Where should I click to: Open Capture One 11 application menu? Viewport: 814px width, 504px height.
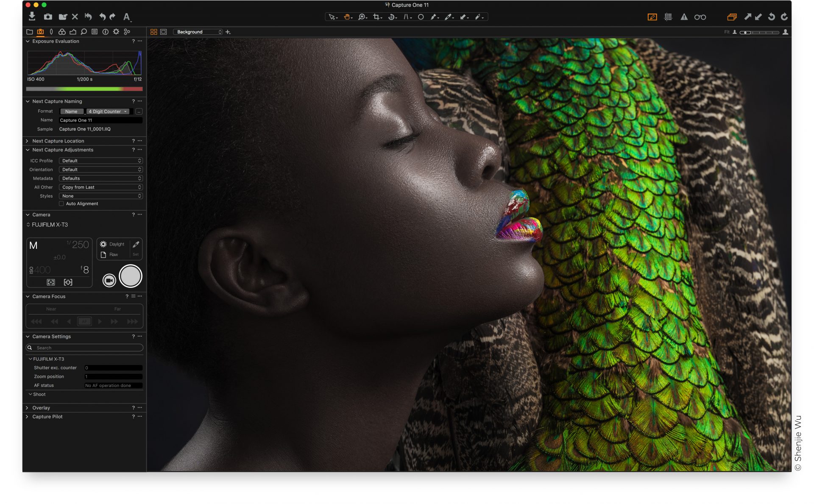(407, 5)
